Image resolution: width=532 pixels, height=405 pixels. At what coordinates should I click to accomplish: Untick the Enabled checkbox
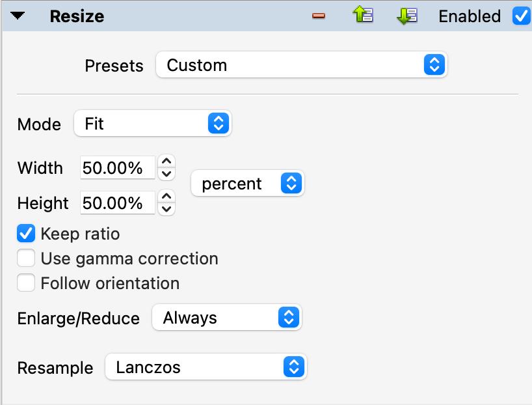coord(522,16)
